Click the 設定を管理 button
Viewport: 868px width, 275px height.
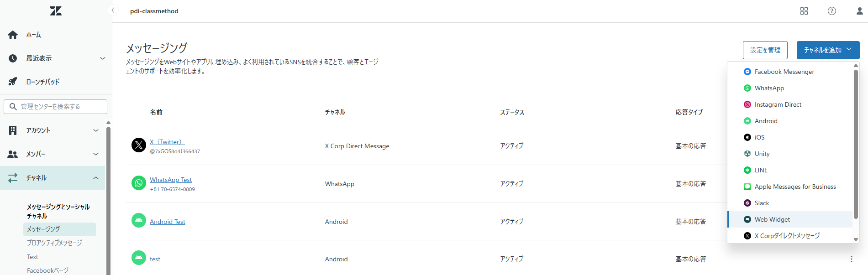[x=765, y=50]
